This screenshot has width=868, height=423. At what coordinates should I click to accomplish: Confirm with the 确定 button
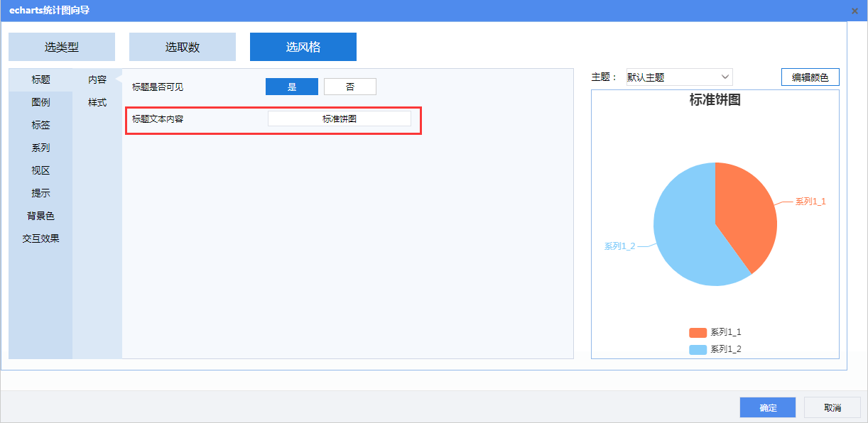pyautogui.click(x=768, y=407)
